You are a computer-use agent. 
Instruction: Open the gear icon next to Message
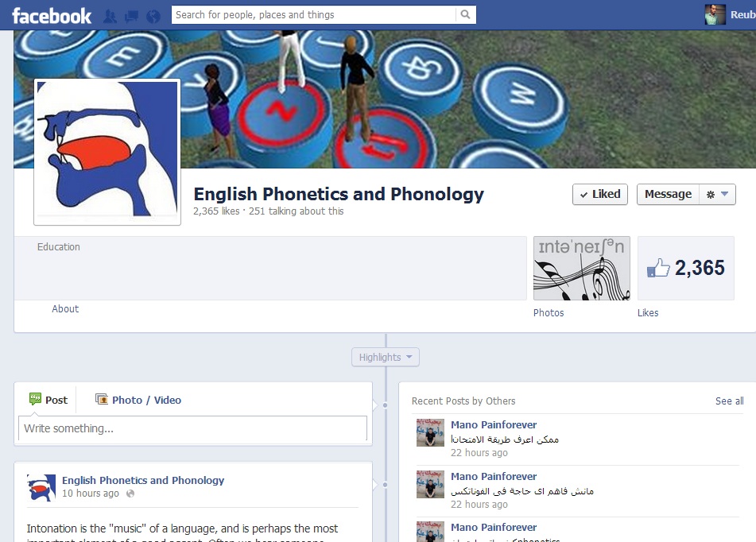[710, 195]
